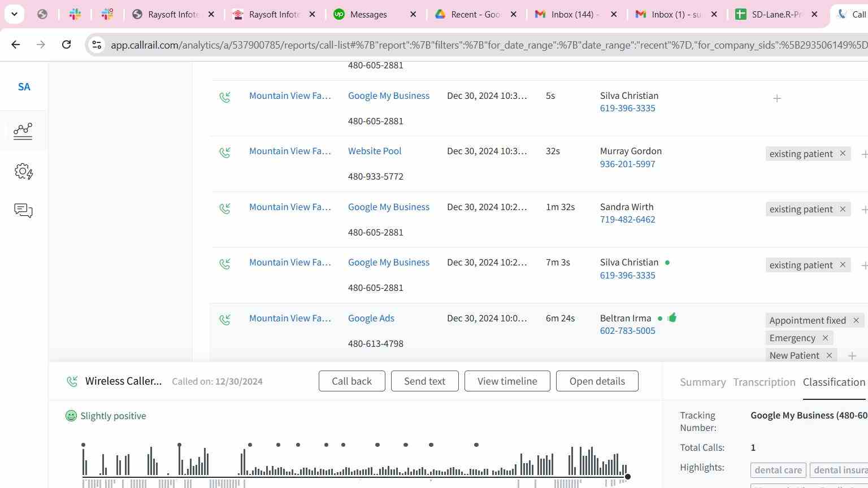Open the first Slack tab icon
868x488 pixels.
coord(75,15)
